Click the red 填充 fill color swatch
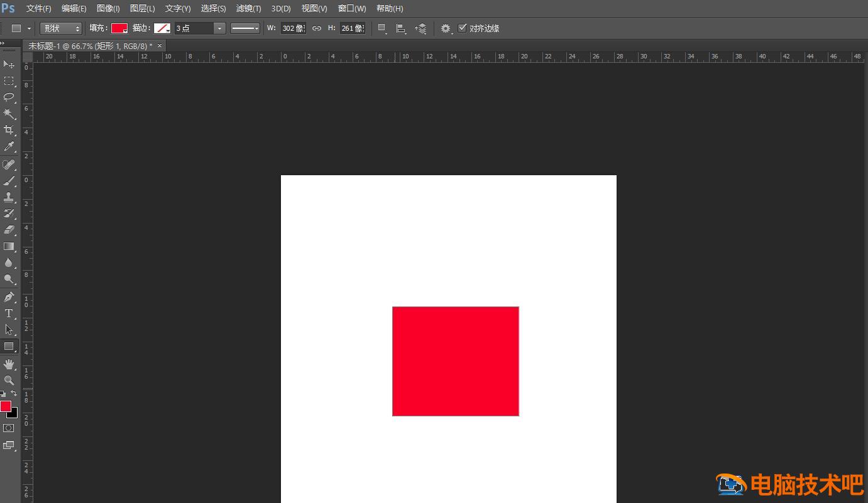Screen dimensions: 868x503 [119, 28]
